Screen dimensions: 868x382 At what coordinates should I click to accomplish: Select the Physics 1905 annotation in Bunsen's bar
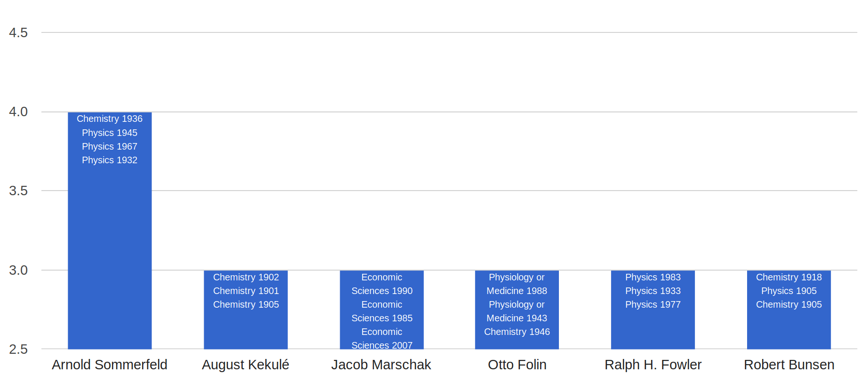[x=788, y=291]
